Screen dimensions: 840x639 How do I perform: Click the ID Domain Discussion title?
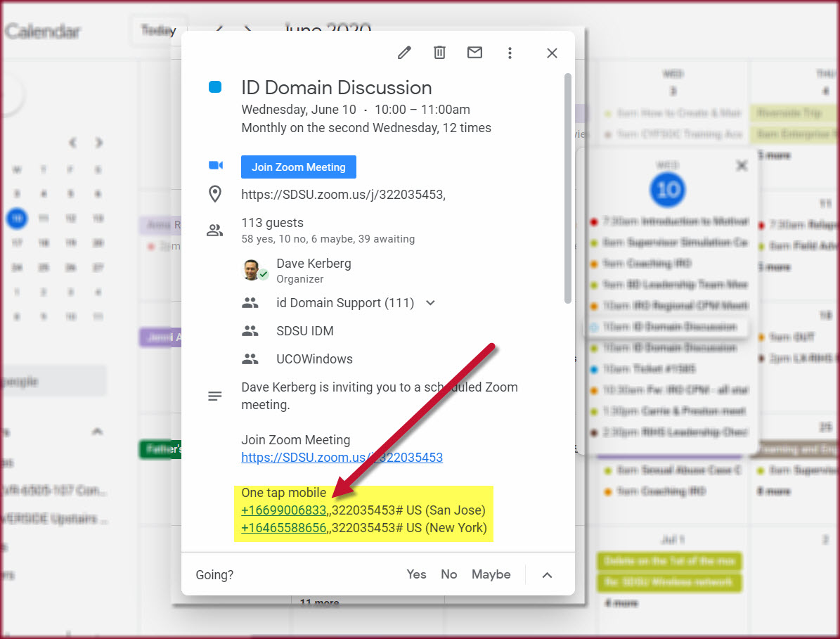[337, 87]
